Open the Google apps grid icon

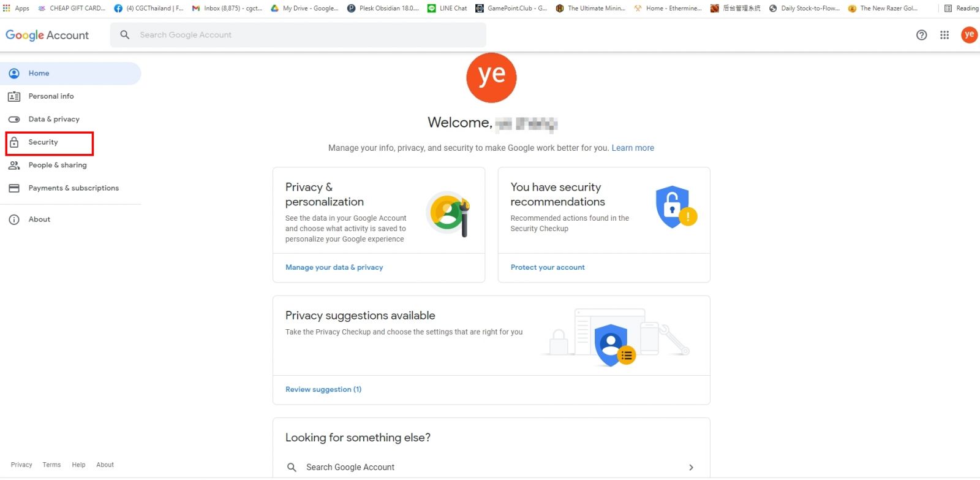click(944, 35)
